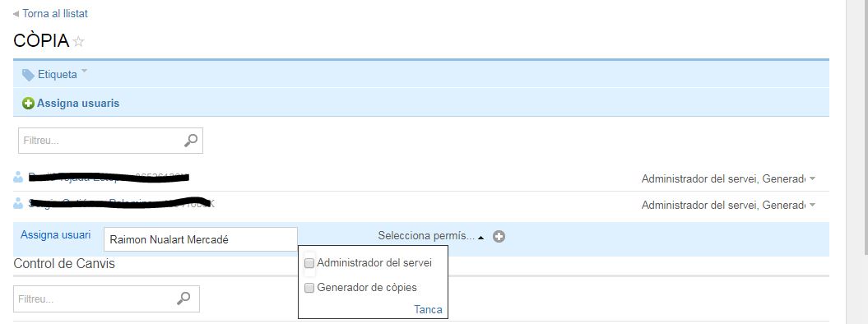This screenshot has width=868, height=324.
Task: Click the first user's avatar icon
Action: tap(18, 178)
